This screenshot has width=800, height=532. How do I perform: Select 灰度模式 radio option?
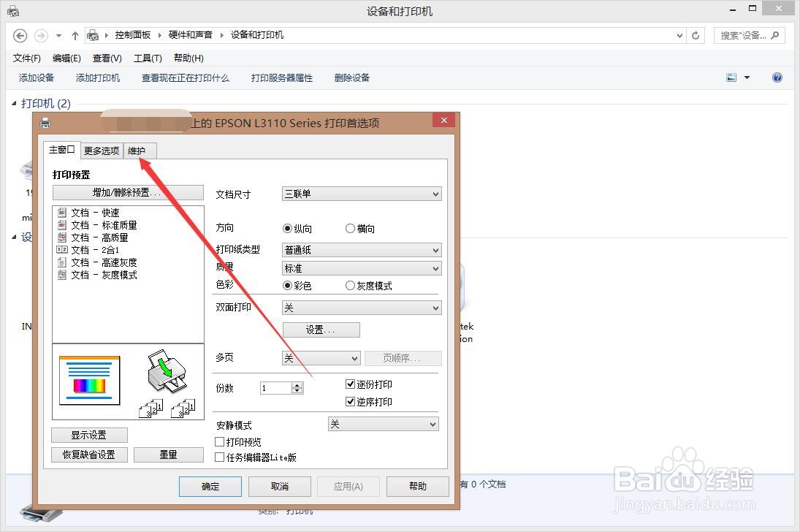(x=350, y=286)
